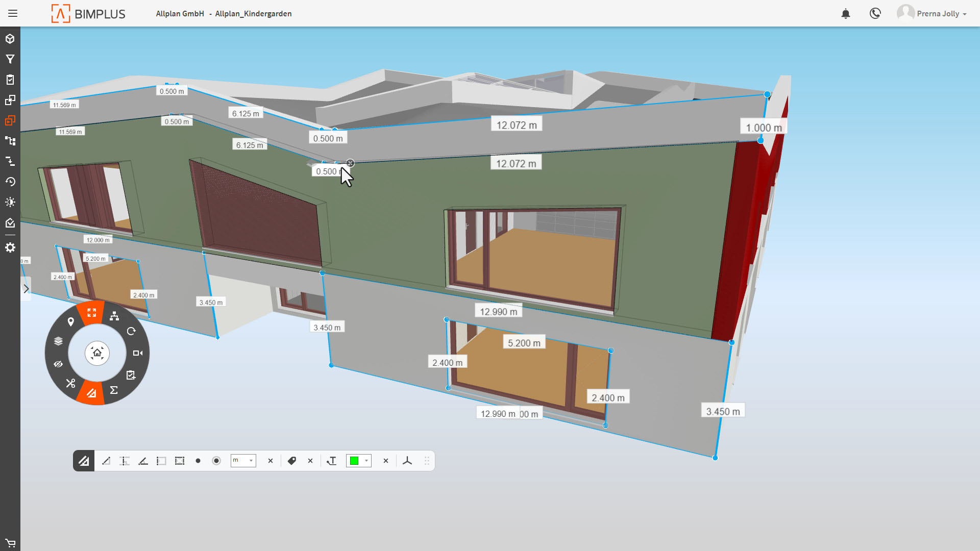Toggle the orange measure tool in radial menu
The height and width of the screenshot is (551, 980).
point(91,393)
